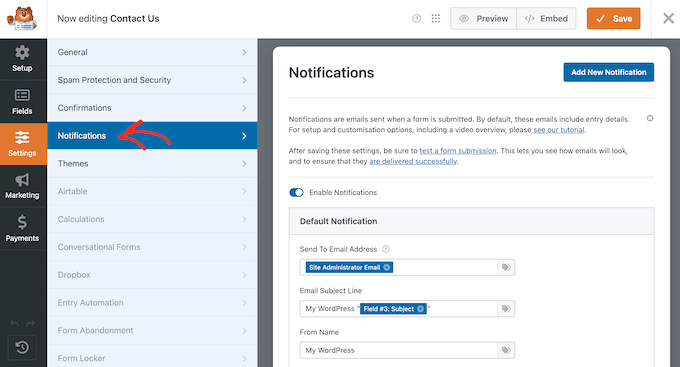Remove the Site Administrator Email tag
This screenshot has height=367, width=680.
pos(386,267)
